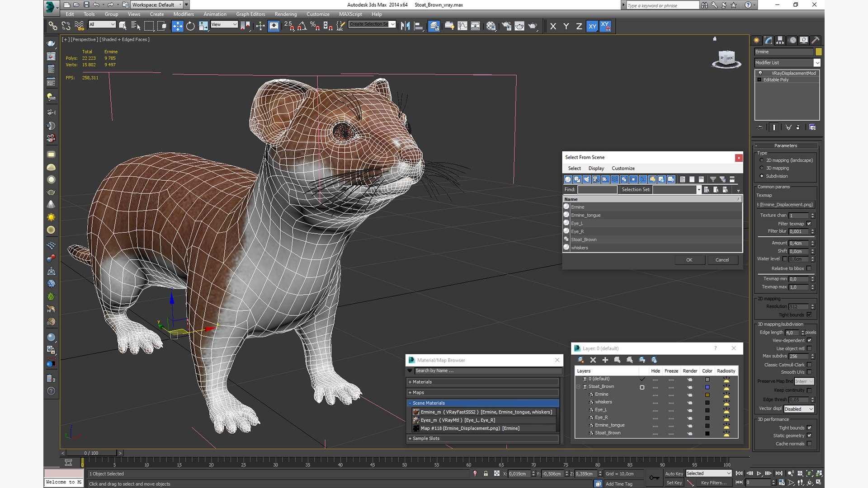Open the Hierarchy command panel tab

pos(780,40)
